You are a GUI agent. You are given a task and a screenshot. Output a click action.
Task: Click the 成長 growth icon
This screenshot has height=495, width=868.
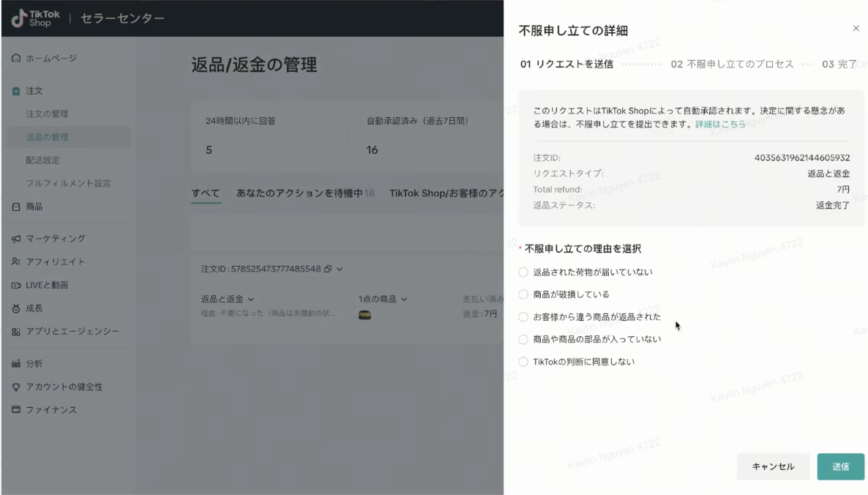[x=16, y=308]
